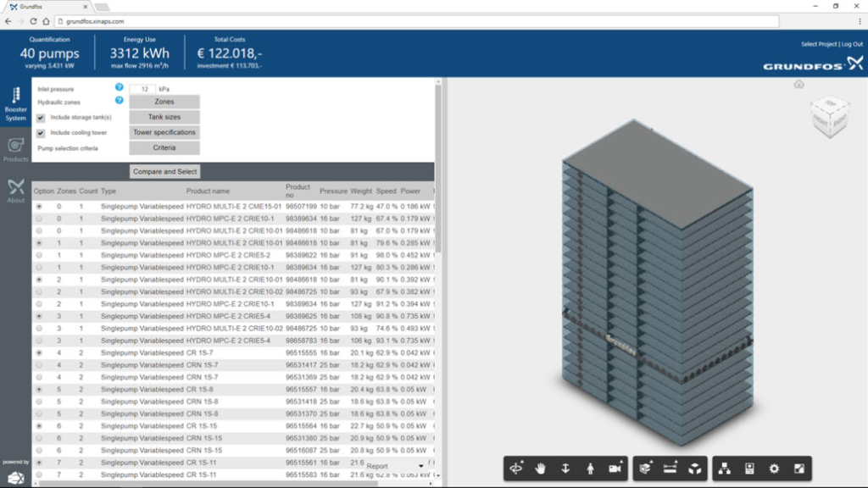Open the Products sidebar section
Viewport: 868px width, 488px height.
[x=15, y=149]
